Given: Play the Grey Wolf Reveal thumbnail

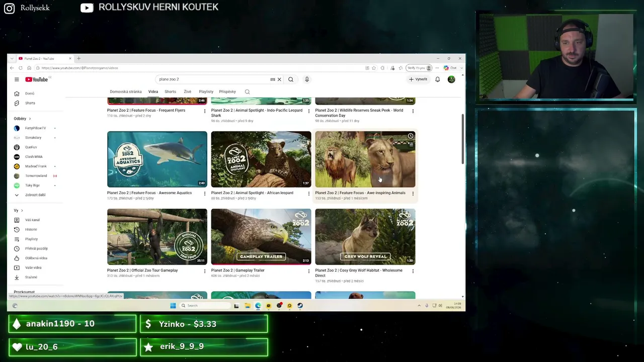Looking at the screenshot, I should point(365,237).
